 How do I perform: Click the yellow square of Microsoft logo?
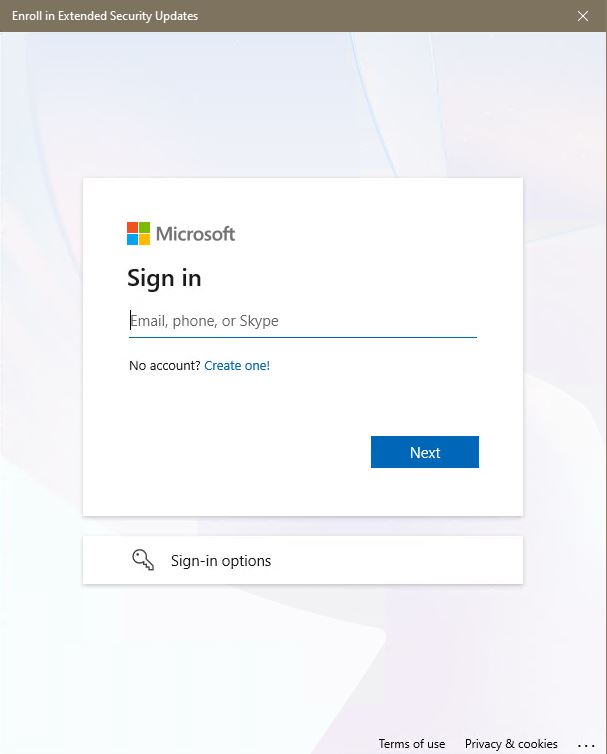pyautogui.click(x=144, y=239)
